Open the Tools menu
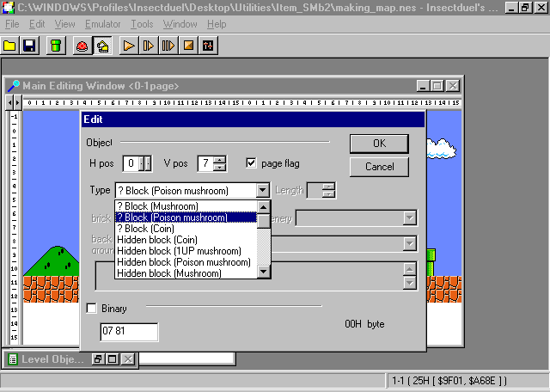This screenshot has height=392, width=550. click(x=142, y=24)
